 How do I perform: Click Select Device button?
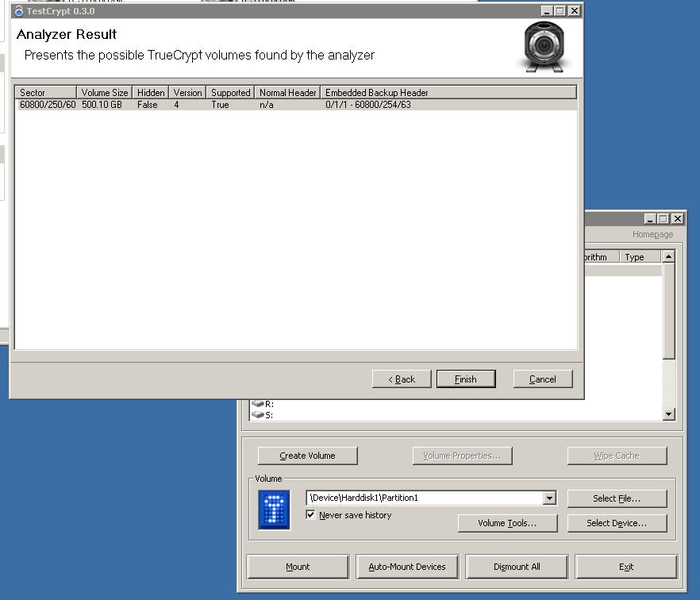click(617, 523)
